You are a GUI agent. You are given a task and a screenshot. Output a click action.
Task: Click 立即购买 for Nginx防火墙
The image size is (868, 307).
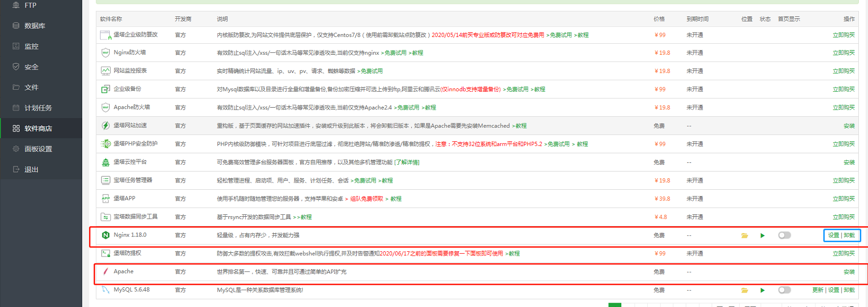(843, 53)
